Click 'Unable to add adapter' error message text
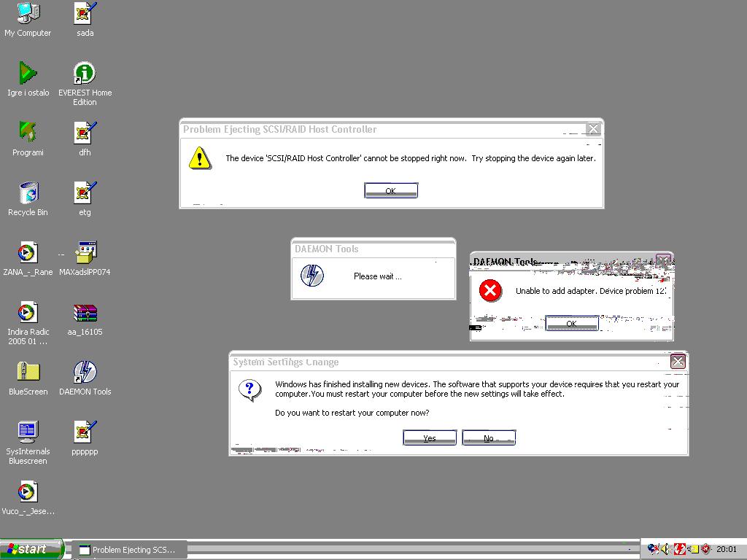The width and height of the screenshot is (747, 560). (x=591, y=291)
